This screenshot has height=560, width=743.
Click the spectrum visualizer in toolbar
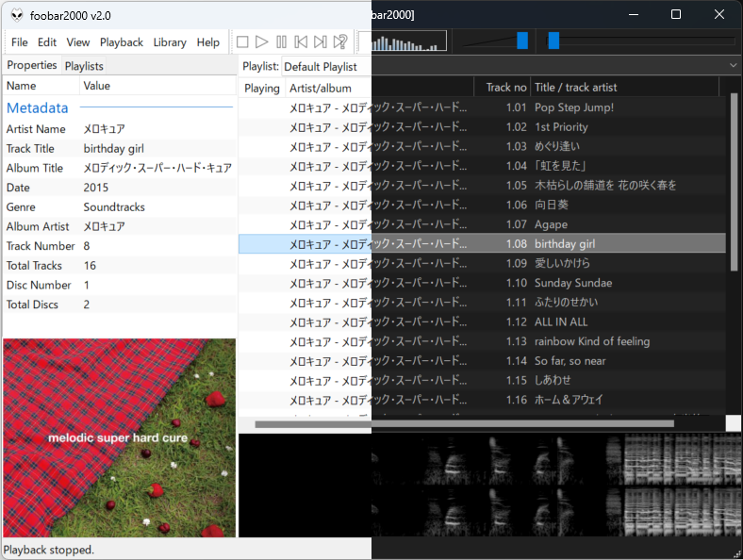click(403, 41)
